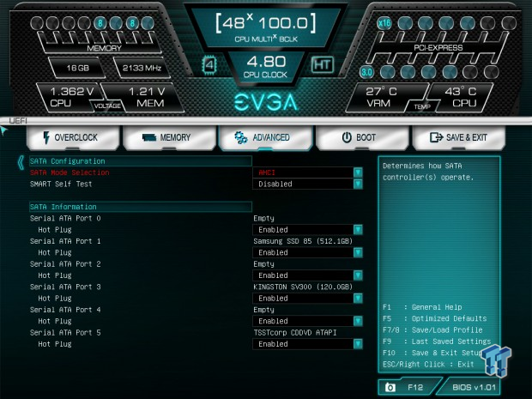
Task: Open the Port 1 Hot Plug dropdown
Action: (308, 252)
